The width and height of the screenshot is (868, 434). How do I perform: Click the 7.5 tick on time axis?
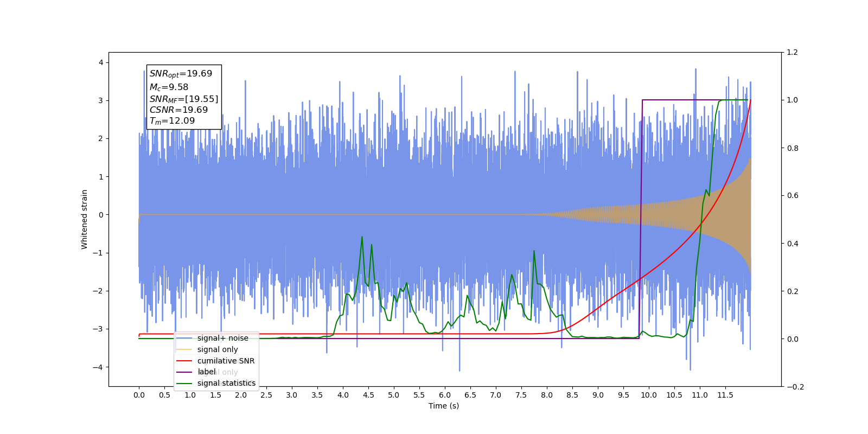(521, 395)
